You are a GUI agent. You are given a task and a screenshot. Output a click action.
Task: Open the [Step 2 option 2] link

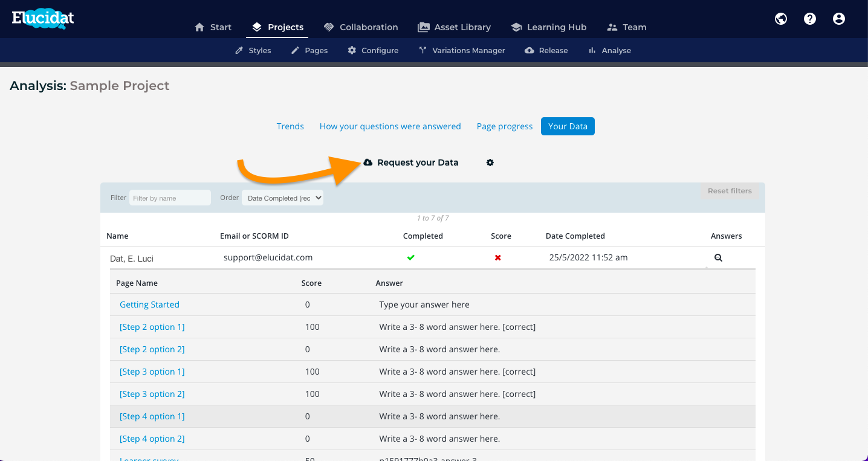tap(152, 349)
